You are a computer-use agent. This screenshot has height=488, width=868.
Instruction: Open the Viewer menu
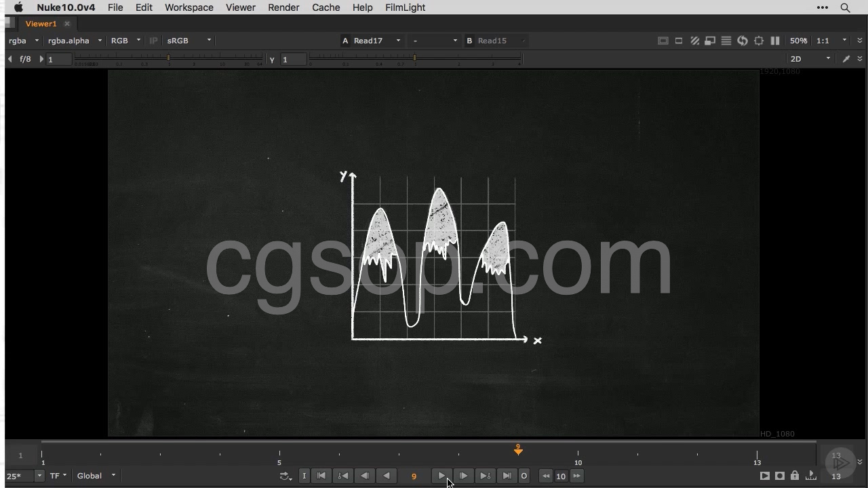pyautogui.click(x=241, y=7)
